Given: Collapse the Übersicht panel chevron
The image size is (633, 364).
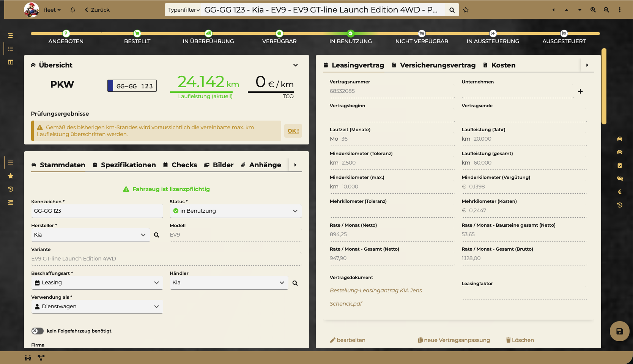Looking at the screenshot, I should (x=296, y=65).
